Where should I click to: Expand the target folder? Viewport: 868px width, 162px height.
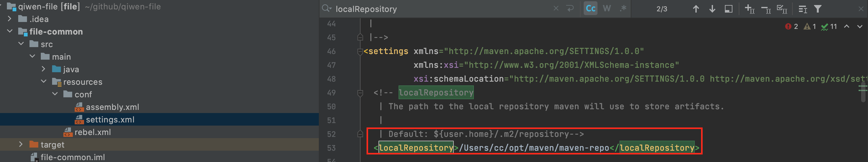[x=21, y=144]
